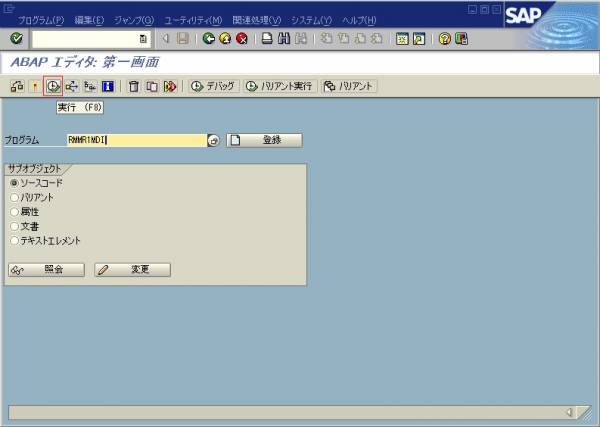
Task: Click the 照会 display button
Action: click(47, 270)
